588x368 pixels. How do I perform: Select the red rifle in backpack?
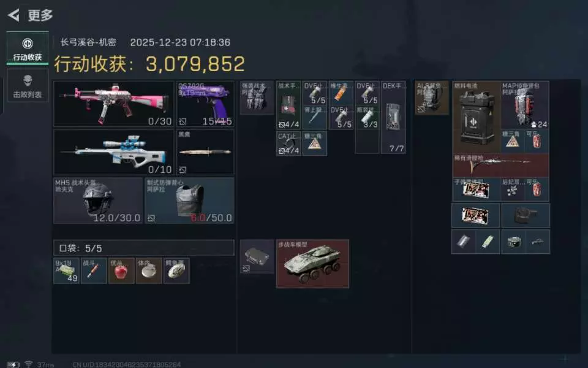[500, 165]
